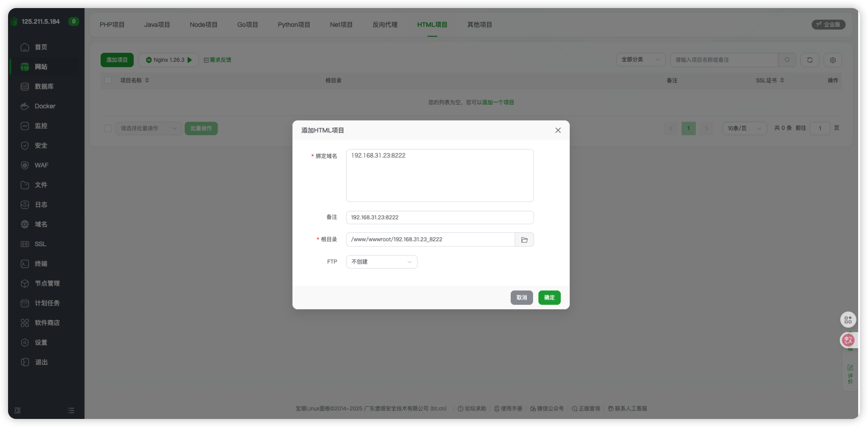
Task: Expand the FTP 不创建 dropdown
Action: coord(381,262)
